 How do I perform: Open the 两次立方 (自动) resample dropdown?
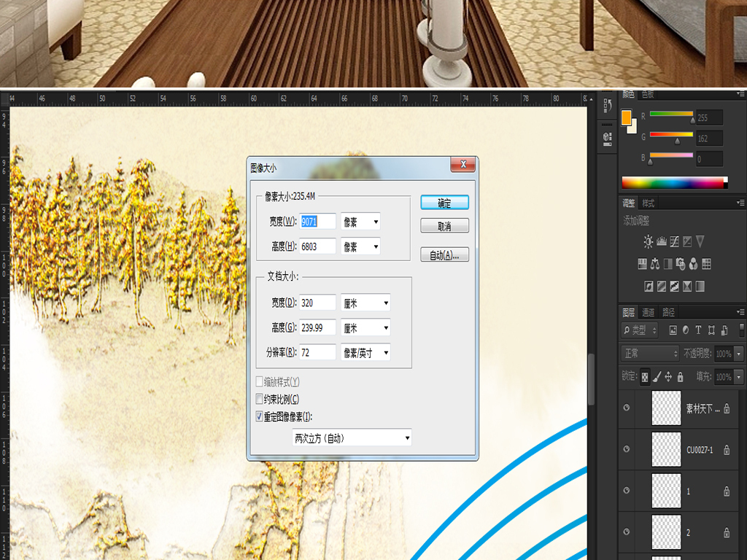click(352, 437)
